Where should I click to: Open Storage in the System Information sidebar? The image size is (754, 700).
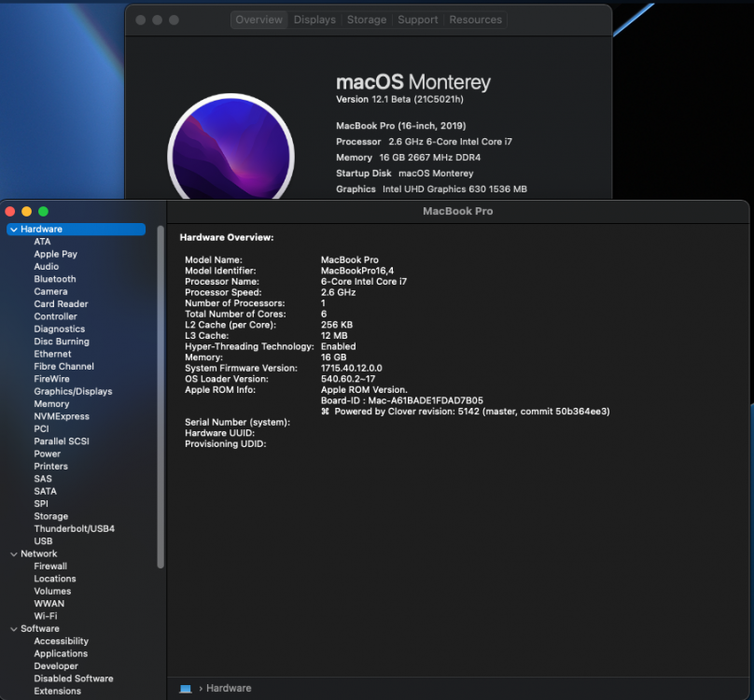pyautogui.click(x=51, y=517)
